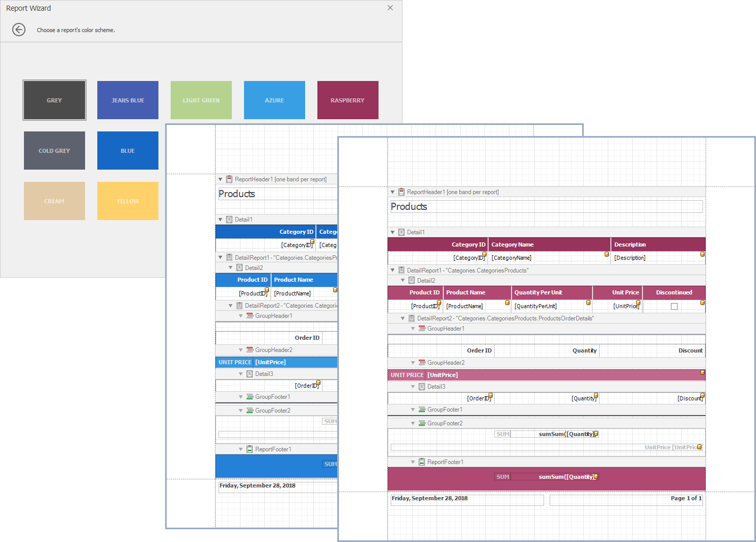The image size is (756, 542).
Task: Click Detail1 band icon in raspberry report
Action: pyautogui.click(x=401, y=232)
